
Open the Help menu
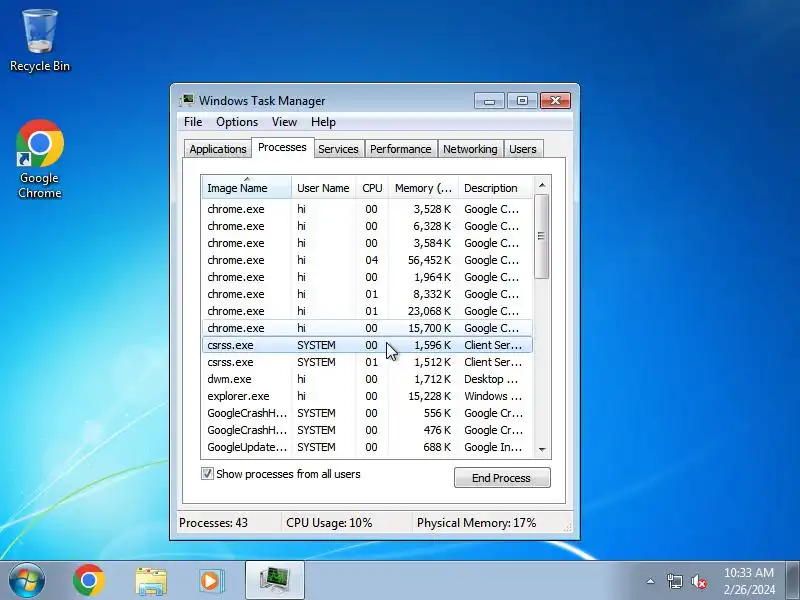tap(323, 122)
